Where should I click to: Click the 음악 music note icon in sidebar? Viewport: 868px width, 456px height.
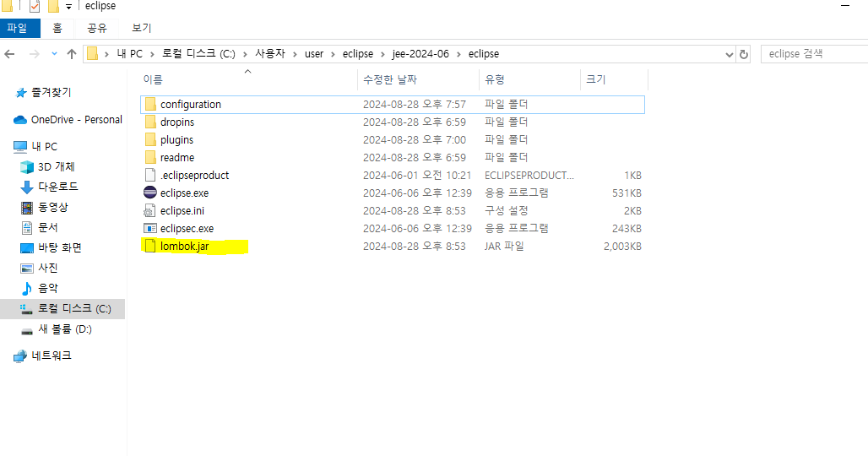pyautogui.click(x=26, y=288)
